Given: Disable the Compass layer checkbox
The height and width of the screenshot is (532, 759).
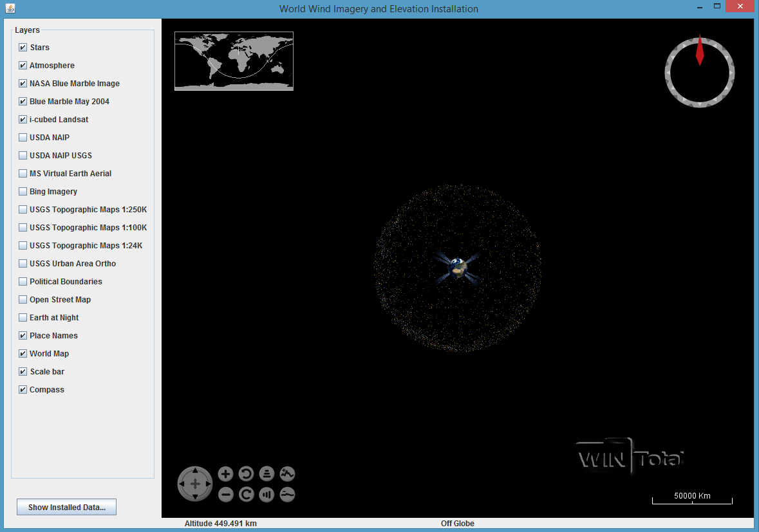Looking at the screenshot, I should [23, 389].
